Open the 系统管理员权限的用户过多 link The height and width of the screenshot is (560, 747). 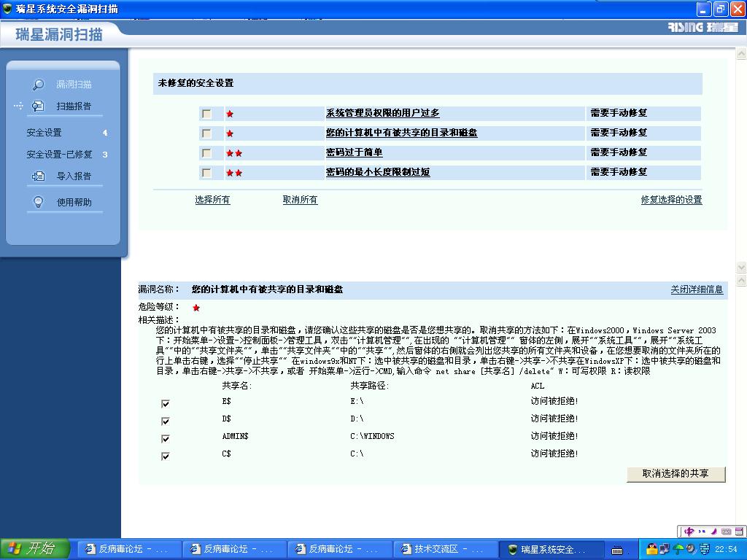[x=382, y=113]
